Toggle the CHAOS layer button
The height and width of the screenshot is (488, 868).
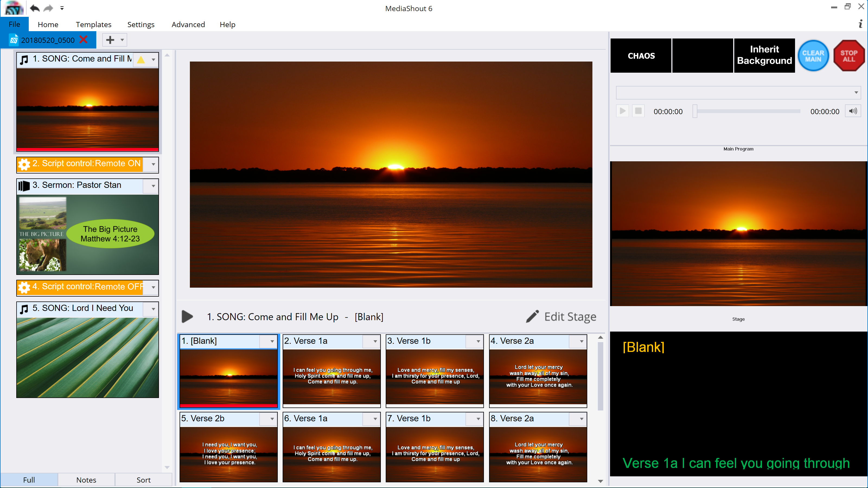pos(641,56)
